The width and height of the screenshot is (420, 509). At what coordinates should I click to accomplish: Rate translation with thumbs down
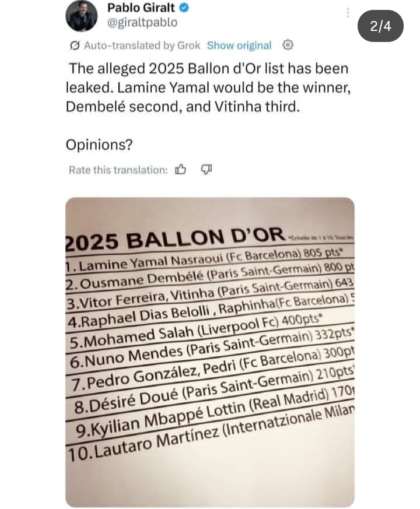(x=206, y=170)
